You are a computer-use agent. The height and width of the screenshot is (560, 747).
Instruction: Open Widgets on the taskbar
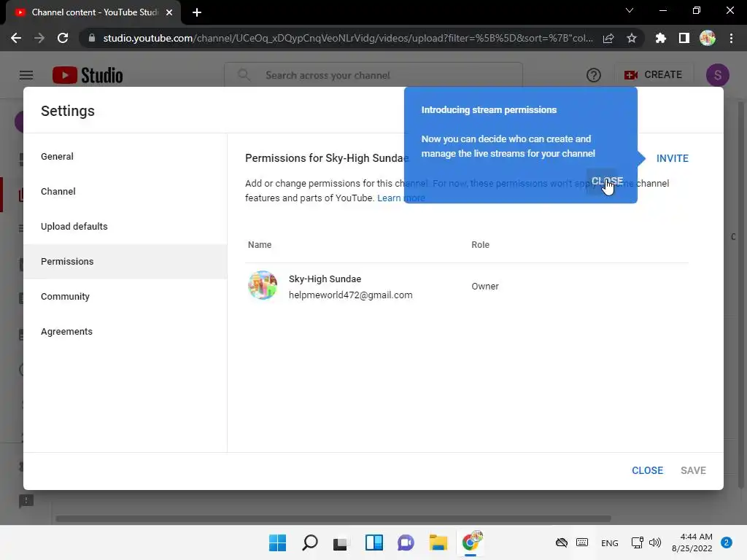pyautogui.click(x=374, y=542)
